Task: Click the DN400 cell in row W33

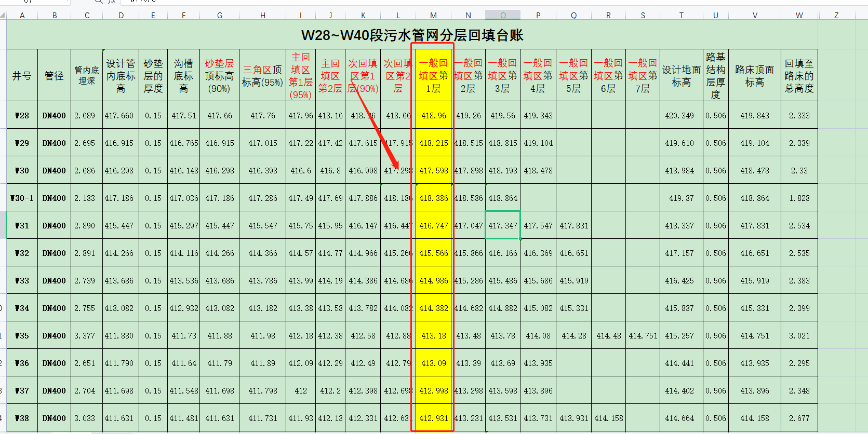Action: pos(54,280)
